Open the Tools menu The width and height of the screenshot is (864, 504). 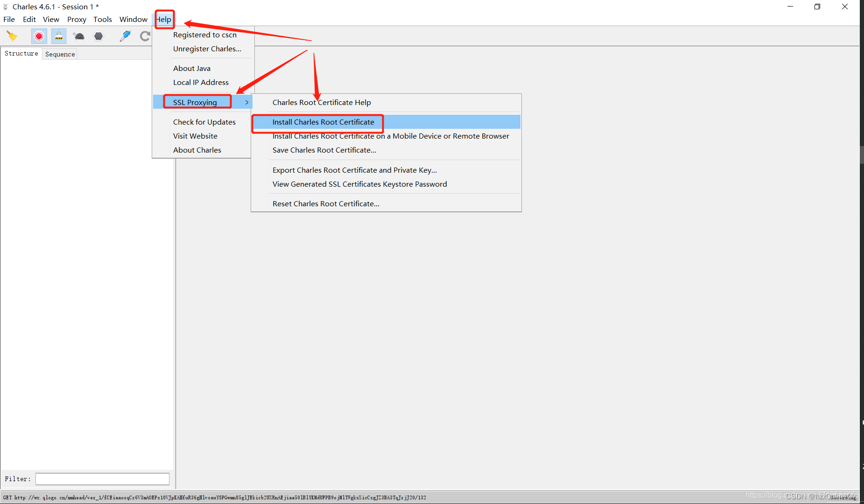point(103,19)
